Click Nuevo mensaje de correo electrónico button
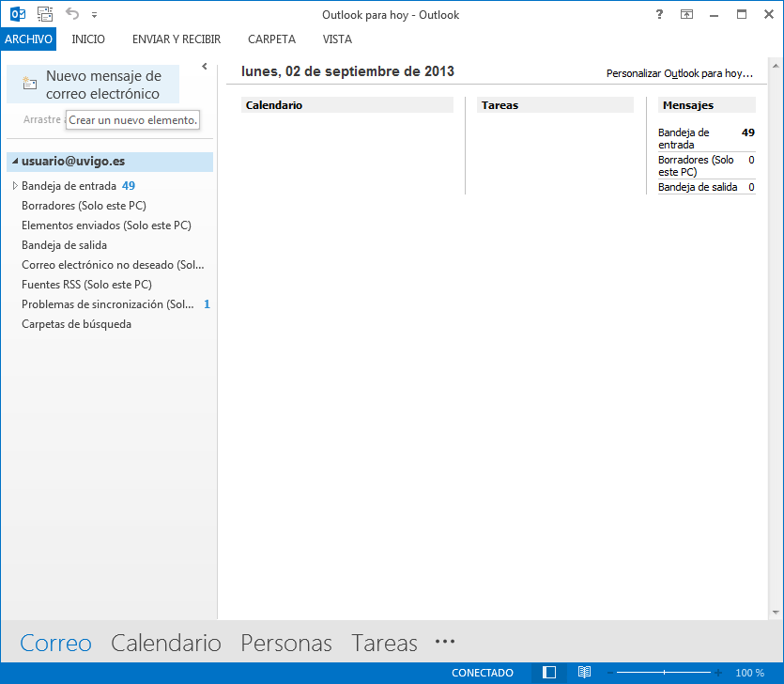This screenshot has width=784, height=684. [93, 85]
